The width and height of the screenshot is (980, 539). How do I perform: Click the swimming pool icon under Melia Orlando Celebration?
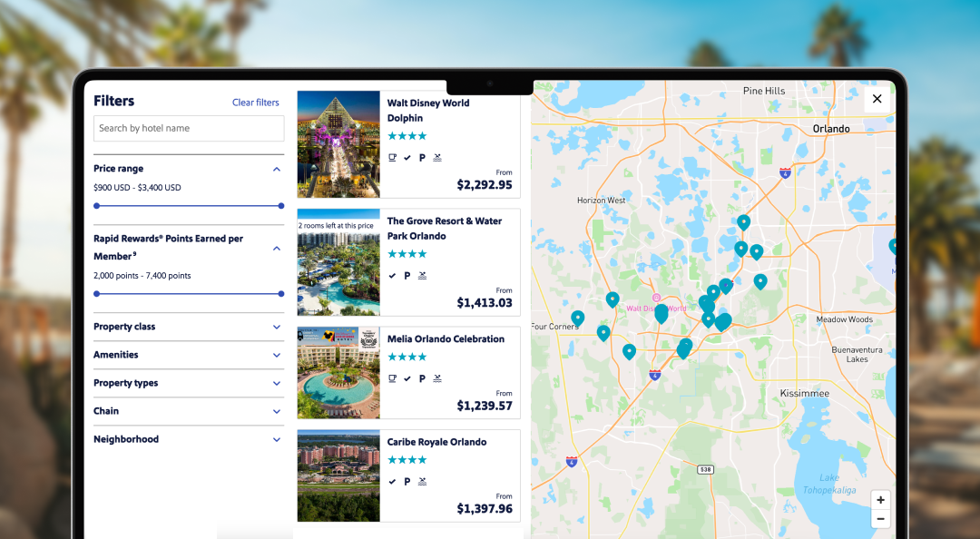pyautogui.click(x=436, y=378)
